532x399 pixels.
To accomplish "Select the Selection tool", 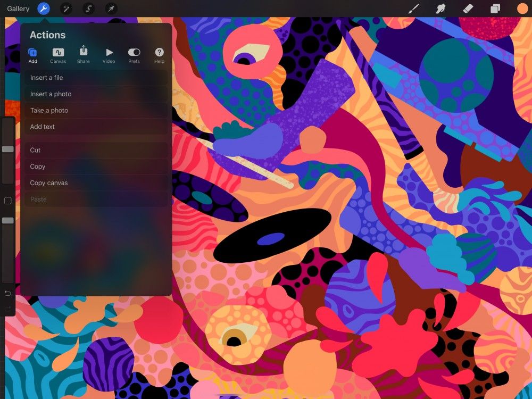I will click(x=88, y=9).
